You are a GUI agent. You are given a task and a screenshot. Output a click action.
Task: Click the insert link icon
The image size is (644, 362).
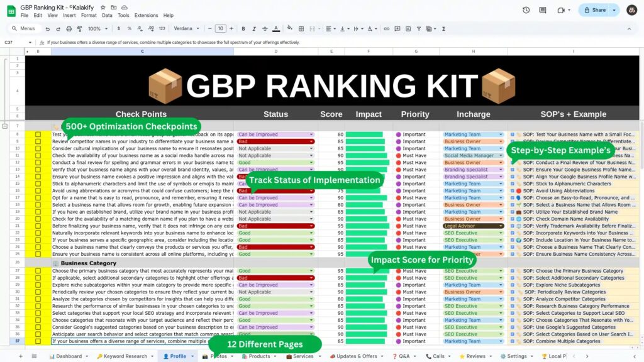click(386, 29)
